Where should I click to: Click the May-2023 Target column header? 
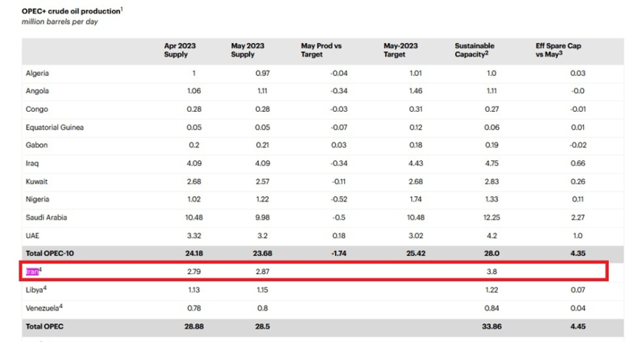399,50
